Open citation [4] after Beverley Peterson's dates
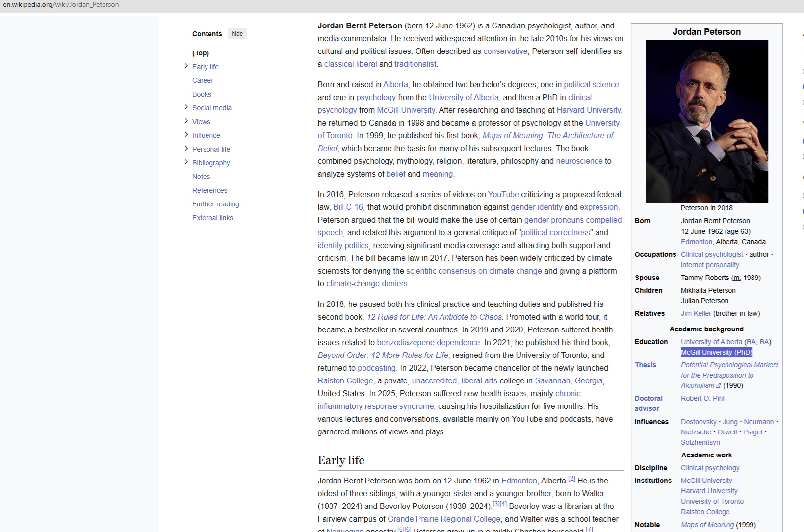804x532 pixels. [x=503, y=504]
